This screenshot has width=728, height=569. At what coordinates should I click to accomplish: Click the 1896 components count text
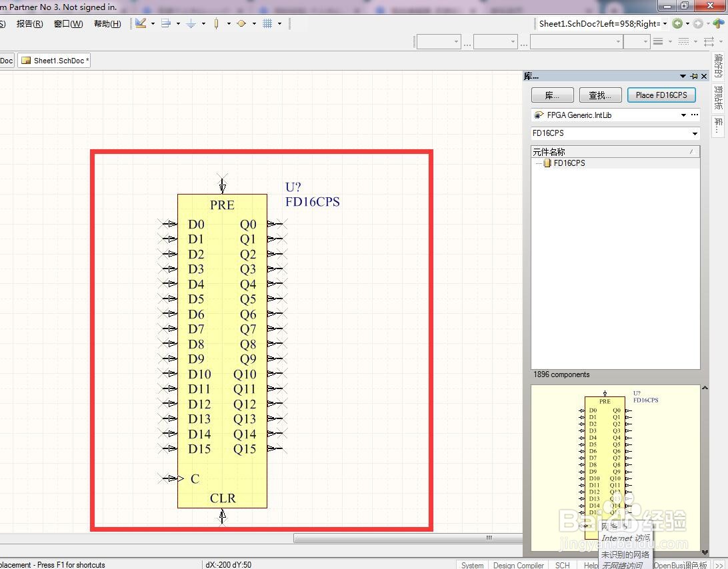[x=561, y=374]
